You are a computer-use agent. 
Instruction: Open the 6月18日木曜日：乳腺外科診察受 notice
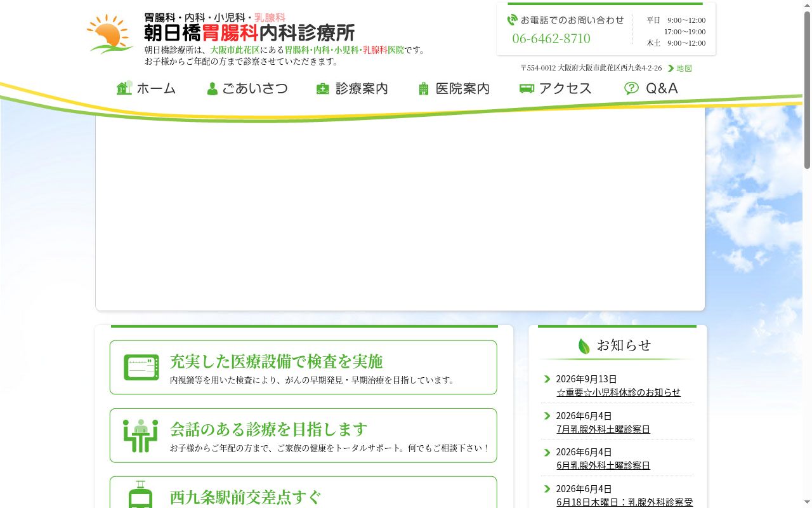pos(625,502)
